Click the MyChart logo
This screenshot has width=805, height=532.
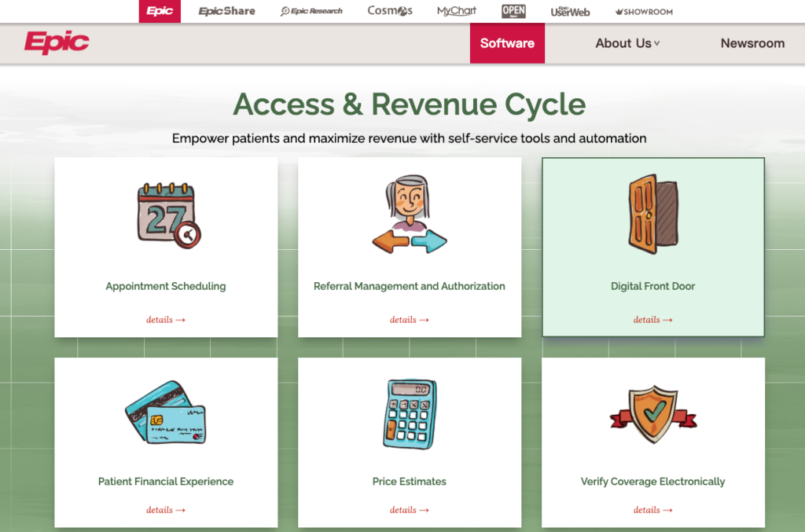pyautogui.click(x=456, y=11)
